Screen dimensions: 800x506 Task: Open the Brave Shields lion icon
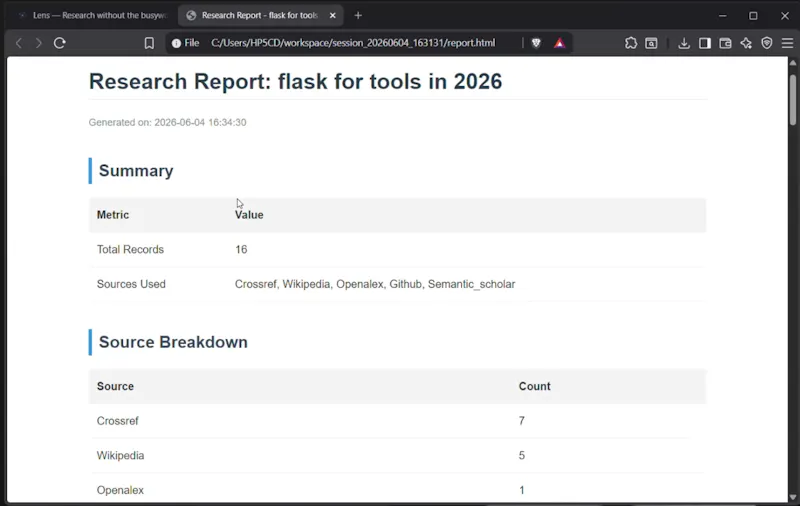[536, 43]
